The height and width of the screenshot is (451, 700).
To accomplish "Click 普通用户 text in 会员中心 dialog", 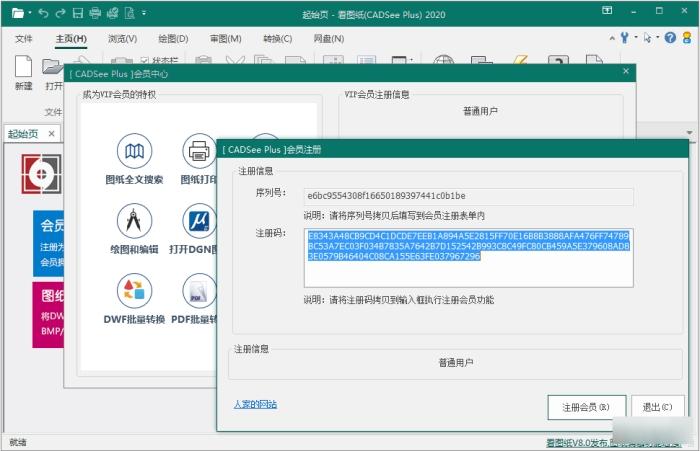I will pos(480,111).
